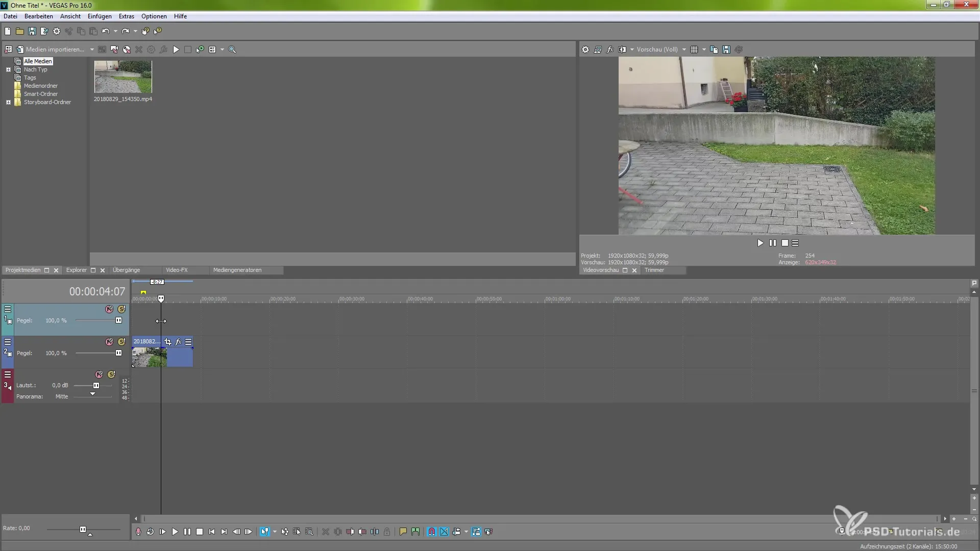Start media preview playback in Projektmedien
Image resolution: width=980 pixels, height=551 pixels.
[x=176, y=49]
